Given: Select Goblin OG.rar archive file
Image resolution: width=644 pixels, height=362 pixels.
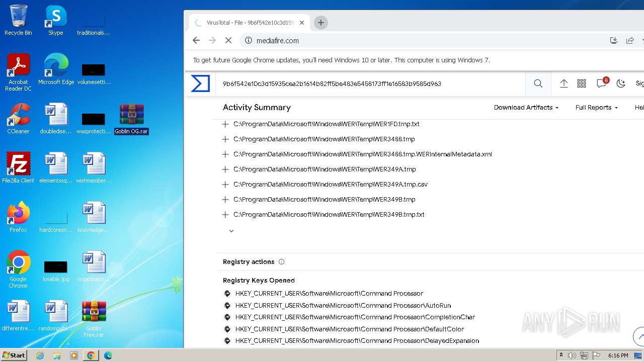Looking at the screenshot, I should click(131, 119).
